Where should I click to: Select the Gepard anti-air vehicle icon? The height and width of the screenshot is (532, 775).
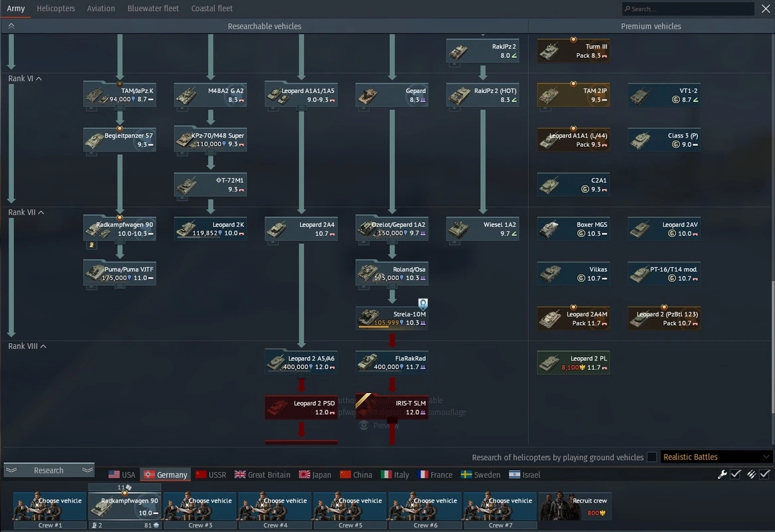point(392,95)
